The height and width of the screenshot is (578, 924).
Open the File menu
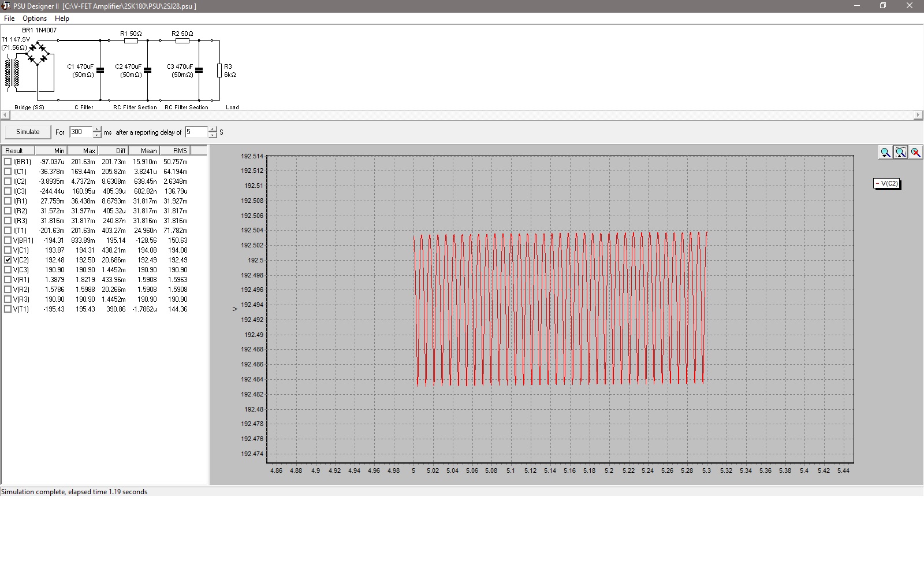click(x=9, y=18)
